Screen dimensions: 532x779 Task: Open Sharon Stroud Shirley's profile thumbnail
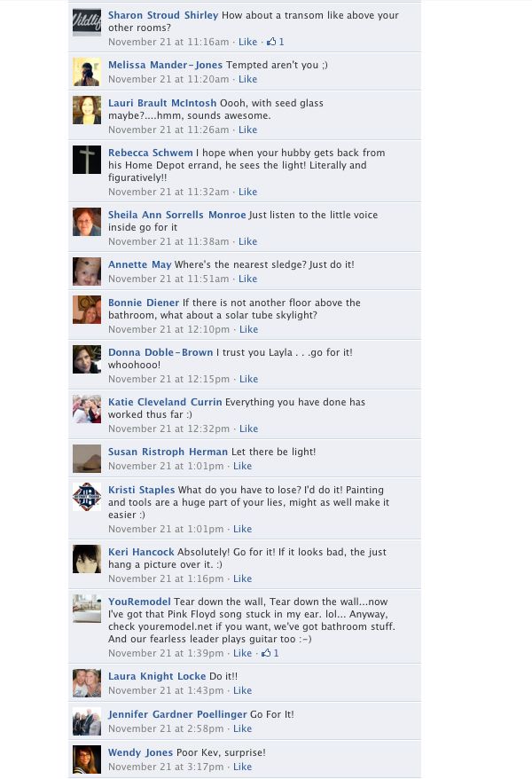coord(87,22)
